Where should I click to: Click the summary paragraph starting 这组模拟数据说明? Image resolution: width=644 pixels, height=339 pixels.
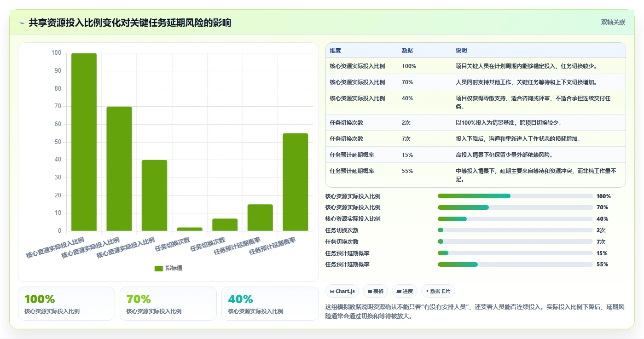(475, 311)
